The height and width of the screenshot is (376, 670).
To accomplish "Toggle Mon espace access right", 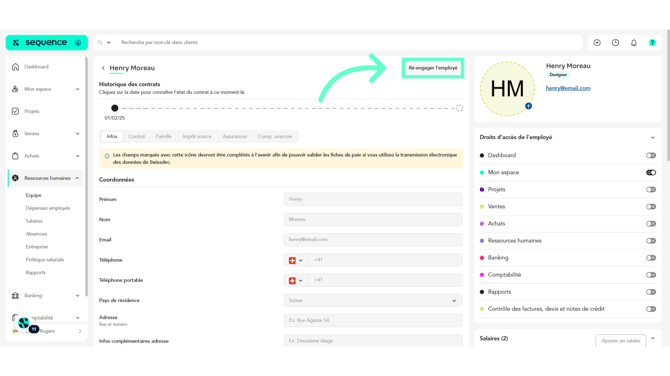I will pos(651,173).
